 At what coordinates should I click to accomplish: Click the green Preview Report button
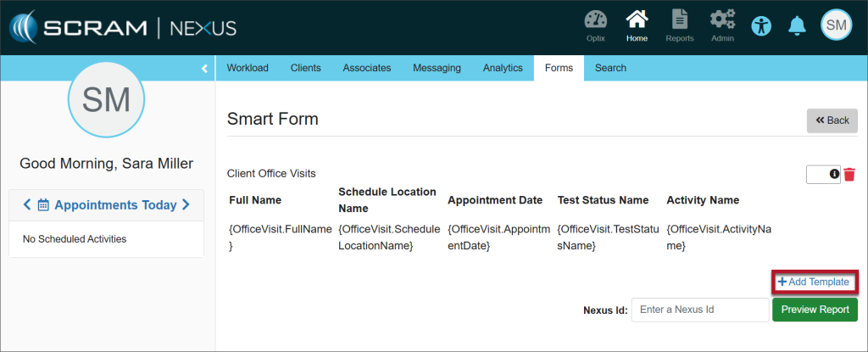[x=815, y=310]
